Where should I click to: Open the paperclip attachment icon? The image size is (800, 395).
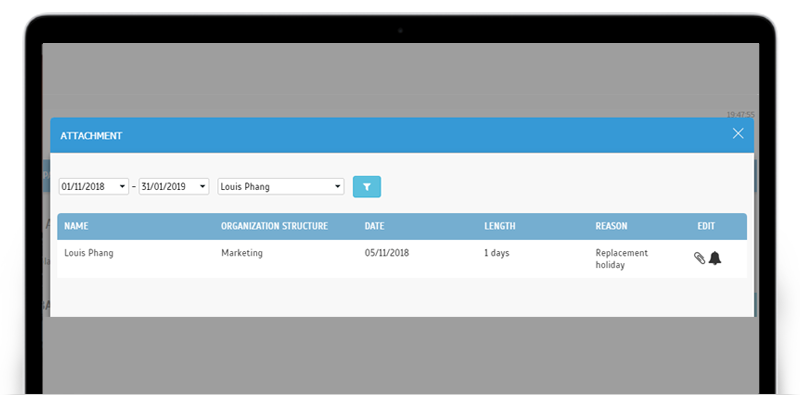click(x=699, y=258)
